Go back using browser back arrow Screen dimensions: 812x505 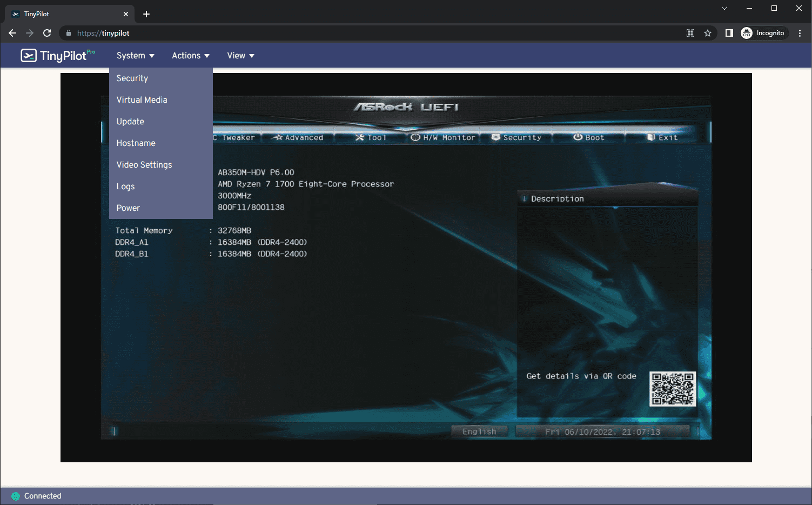coord(12,33)
